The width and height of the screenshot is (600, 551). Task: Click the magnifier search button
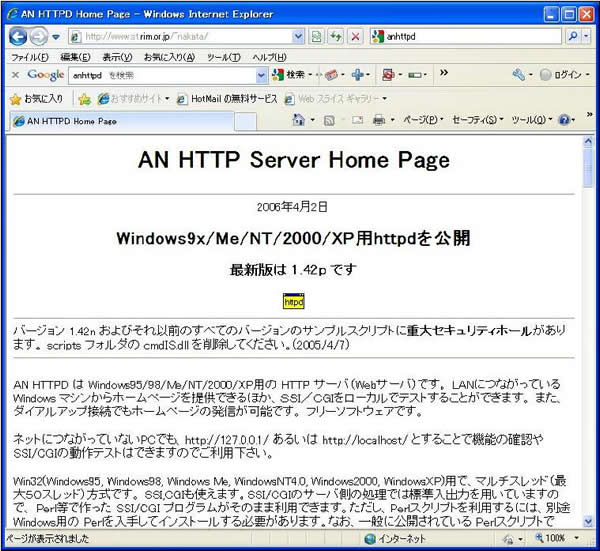pyautogui.click(x=573, y=36)
